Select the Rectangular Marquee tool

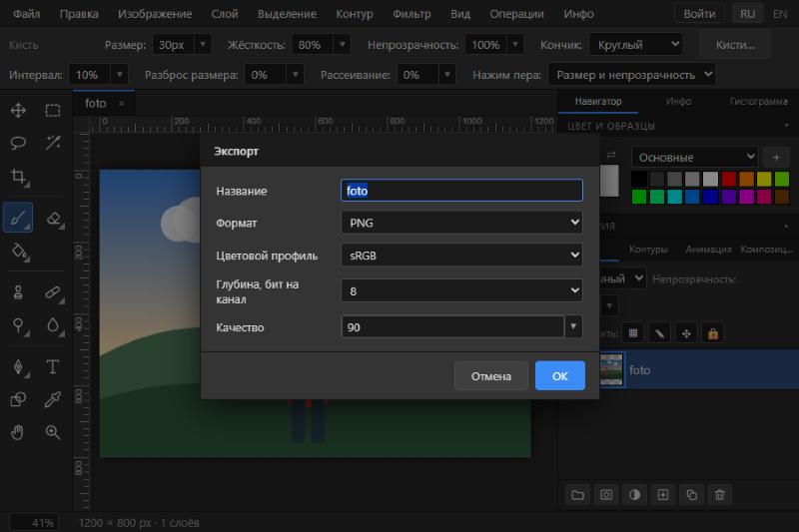pyautogui.click(x=53, y=111)
